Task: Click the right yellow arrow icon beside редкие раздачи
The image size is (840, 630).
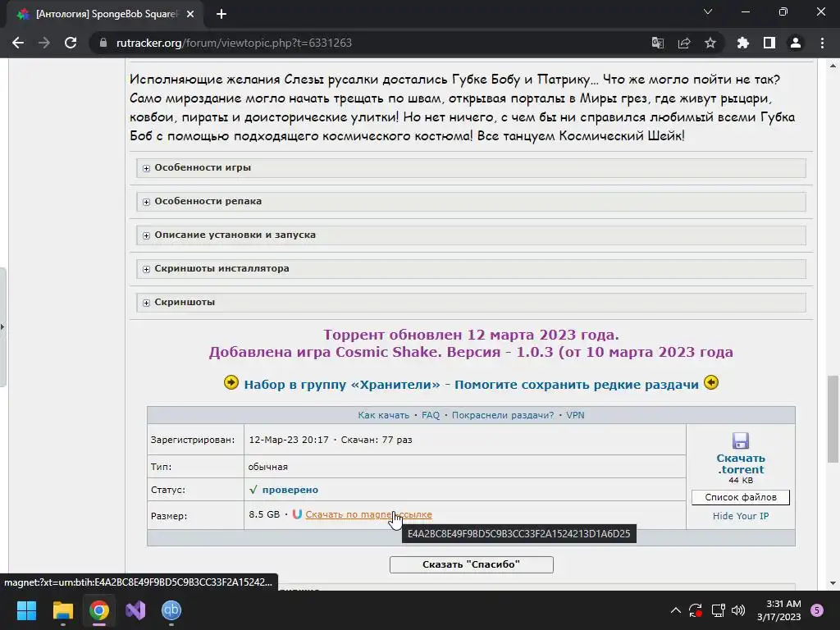Action: [x=711, y=382]
